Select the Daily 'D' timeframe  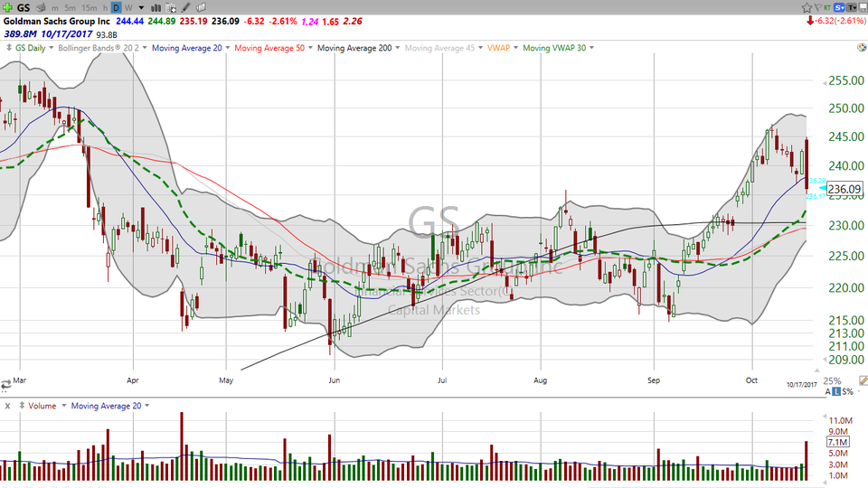116,8
